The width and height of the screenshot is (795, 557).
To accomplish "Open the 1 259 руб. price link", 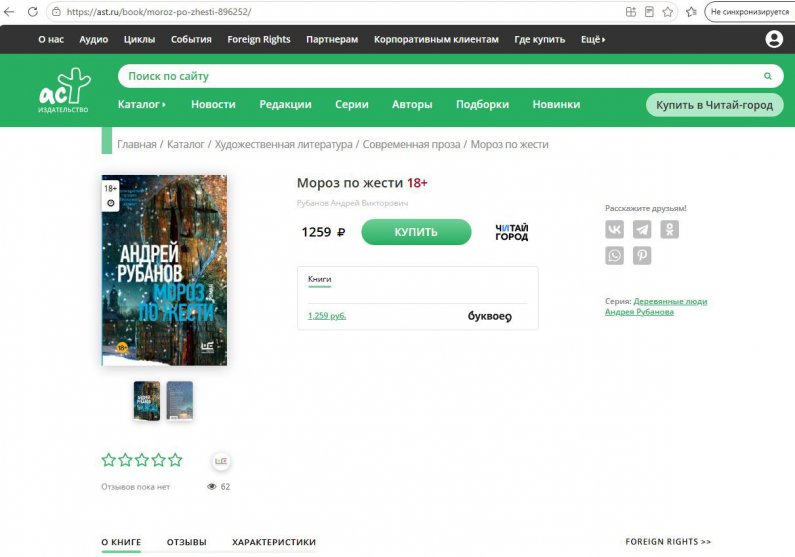I will 327,316.
